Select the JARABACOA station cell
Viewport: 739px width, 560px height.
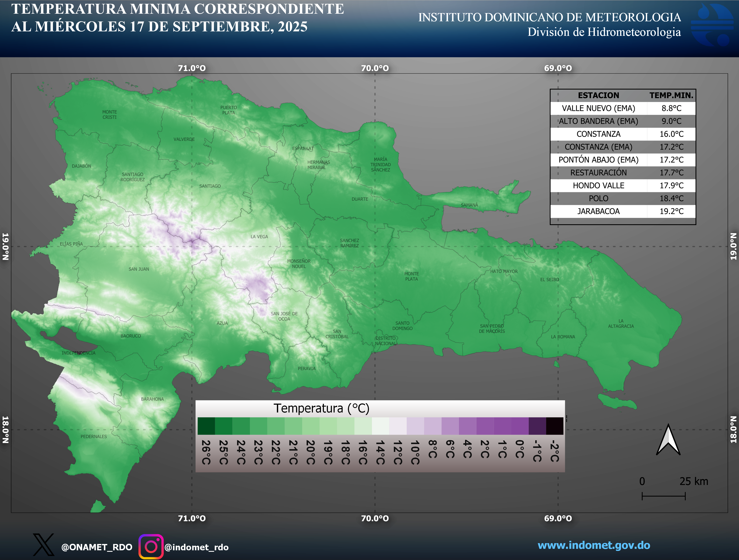598,211
